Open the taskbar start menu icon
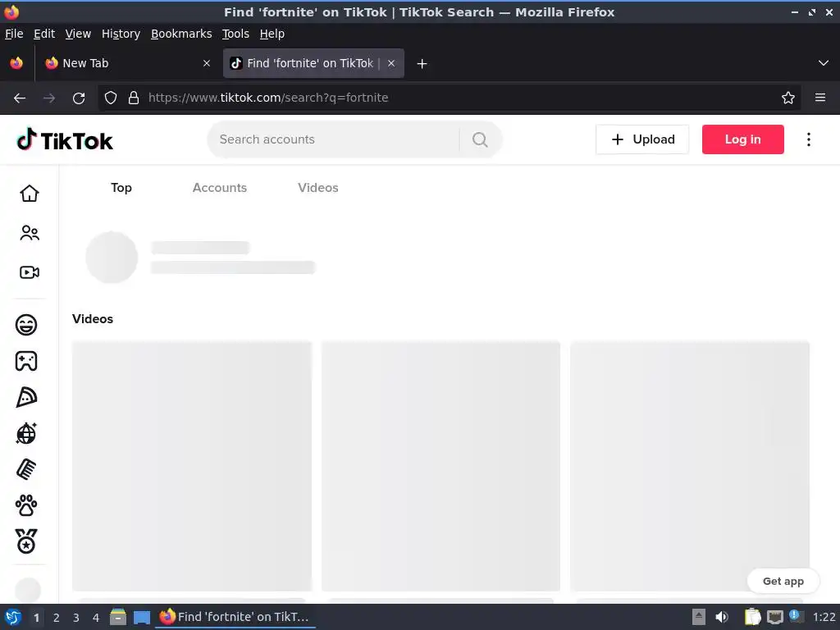The height and width of the screenshot is (630, 840). tap(13, 617)
